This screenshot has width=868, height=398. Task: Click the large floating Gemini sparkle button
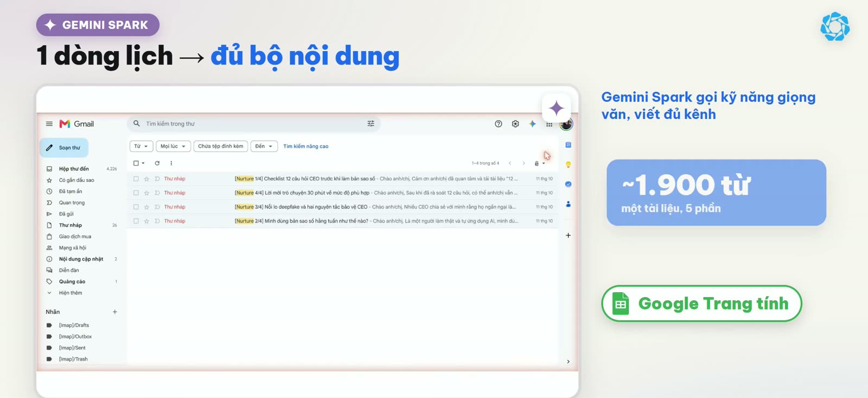point(556,108)
